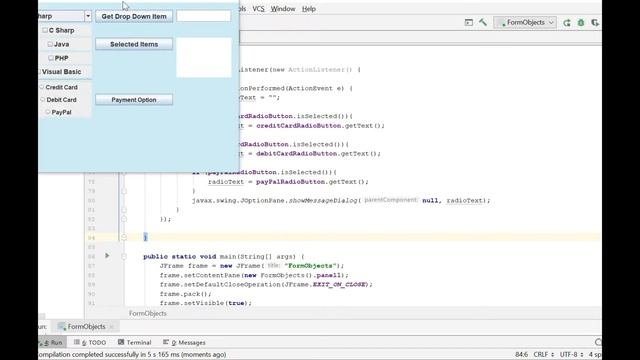640x360 pixels.
Task: Click the FormObjects breadcrumb below the editor
Action: coord(148,313)
